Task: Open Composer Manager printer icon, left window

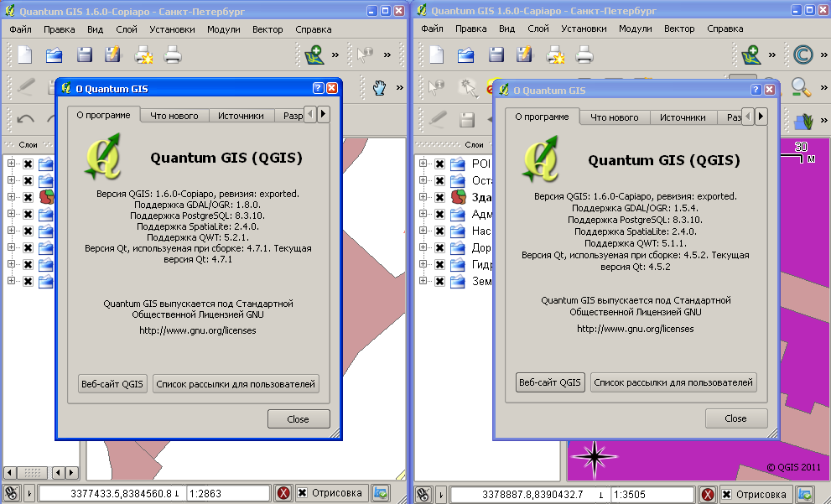Action: click(x=173, y=55)
